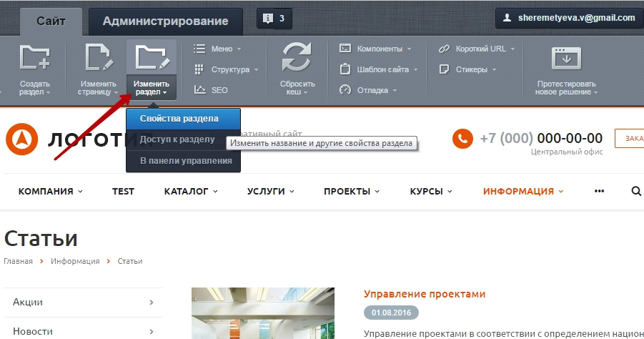Expand the Структура toolbar dropdown

tap(224, 69)
